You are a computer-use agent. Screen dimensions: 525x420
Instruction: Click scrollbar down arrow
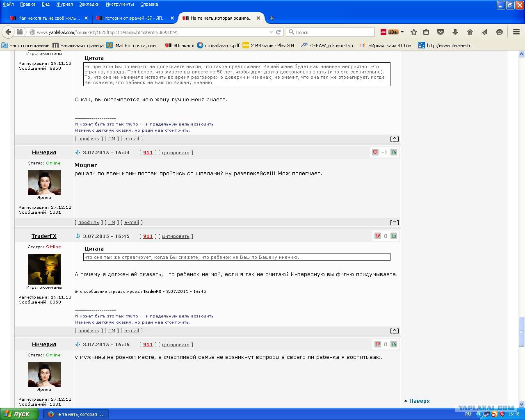(x=521, y=404)
